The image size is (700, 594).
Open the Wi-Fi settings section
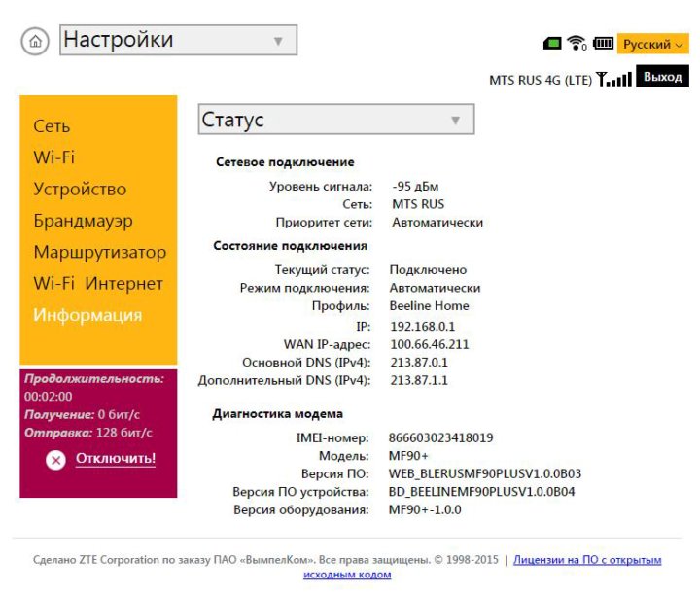tap(53, 157)
